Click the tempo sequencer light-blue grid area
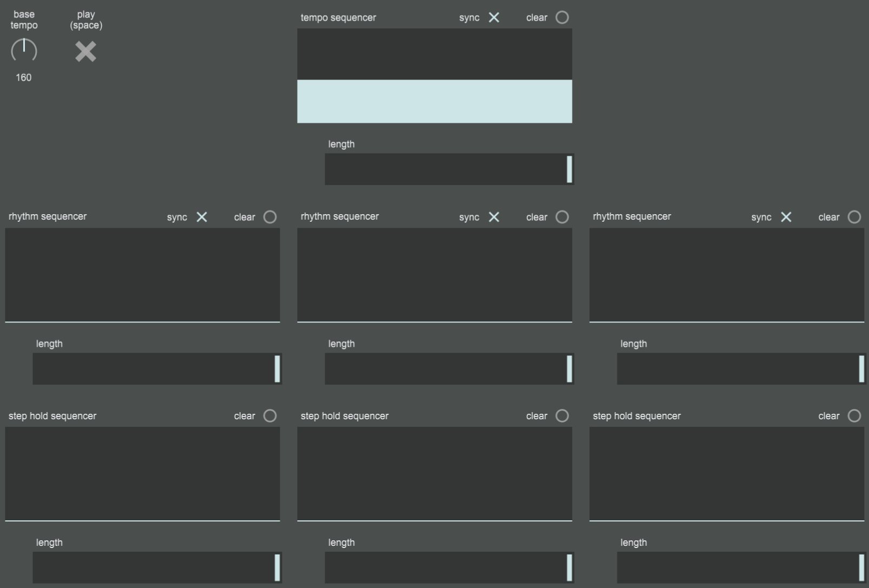This screenshot has width=869, height=588. tap(435, 101)
